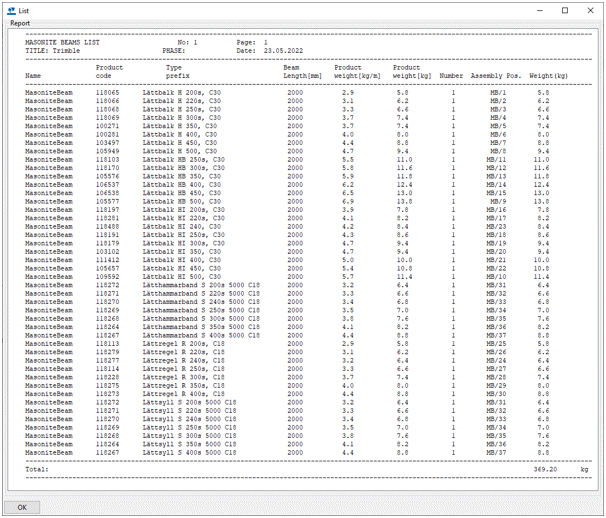Click 'Lättregel R 350s, C18' type

point(184,386)
